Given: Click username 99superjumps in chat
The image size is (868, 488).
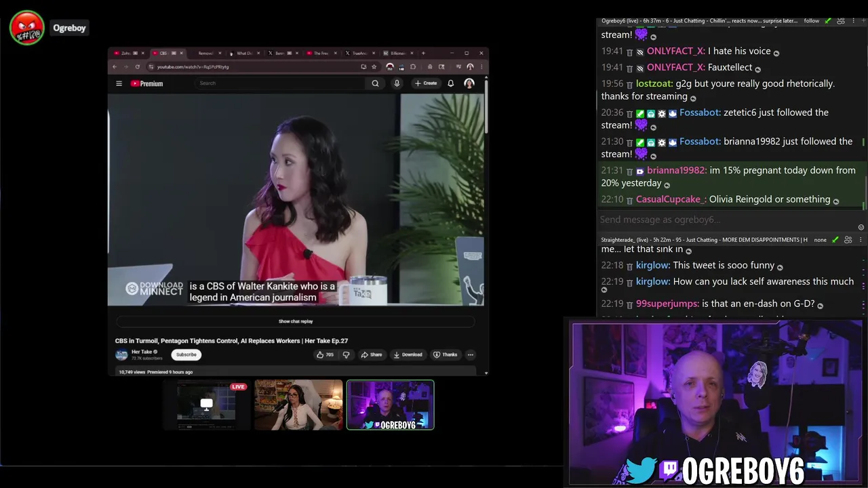Looking at the screenshot, I should 667,304.
